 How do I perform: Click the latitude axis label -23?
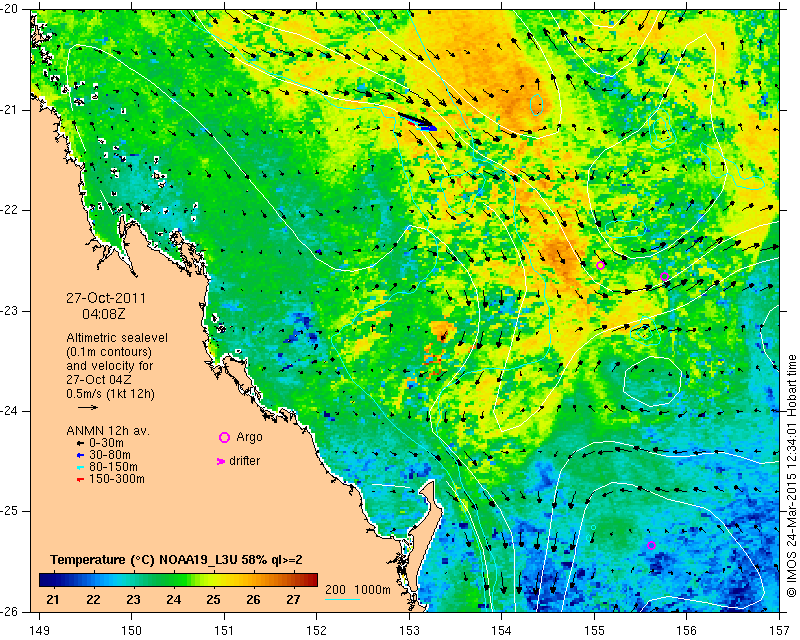tap(10, 310)
